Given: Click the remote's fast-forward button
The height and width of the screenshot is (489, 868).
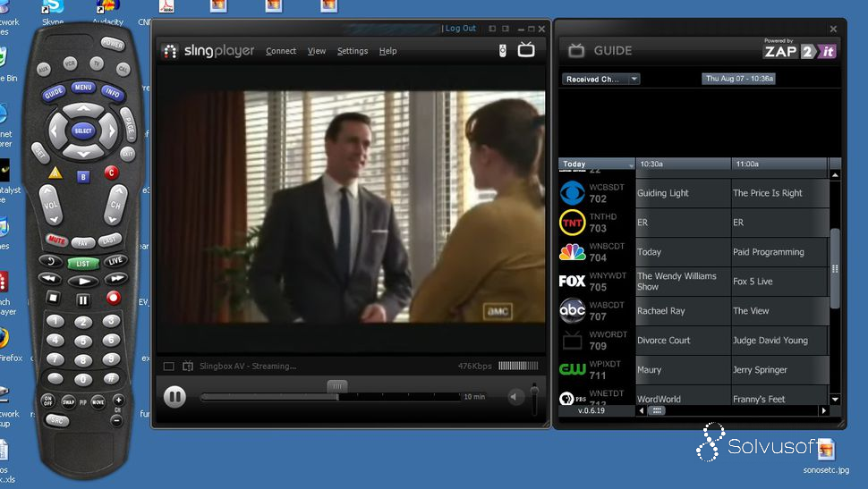Looking at the screenshot, I should [x=115, y=278].
